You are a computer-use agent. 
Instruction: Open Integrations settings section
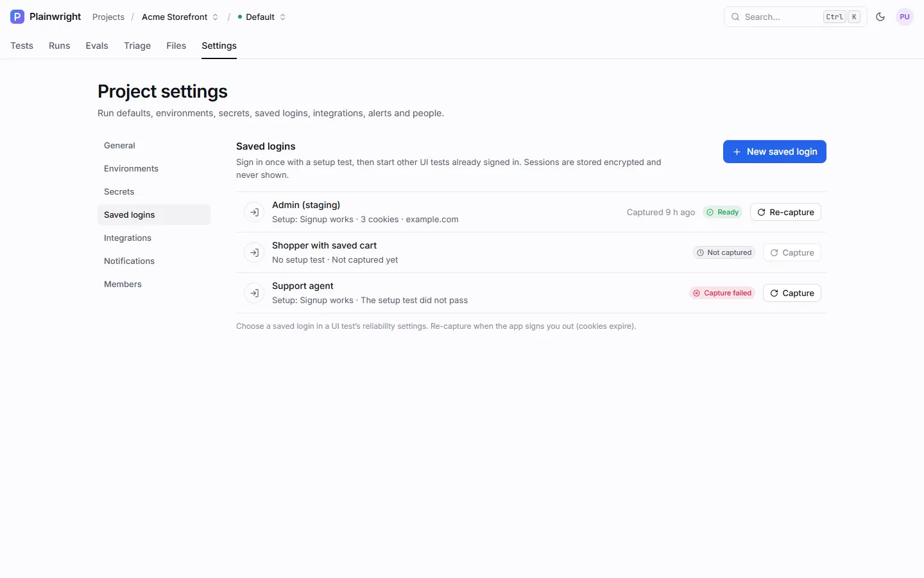pyautogui.click(x=154, y=238)
